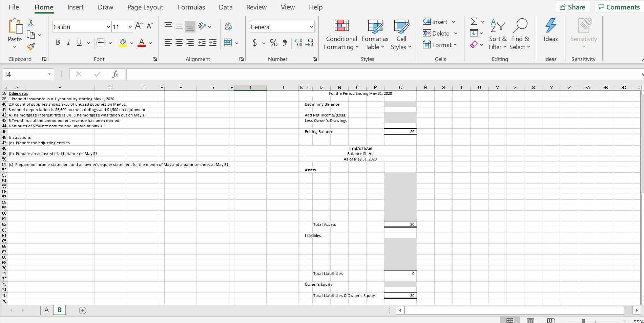Expand the Conditional Formatting menu

coord(341,34)
